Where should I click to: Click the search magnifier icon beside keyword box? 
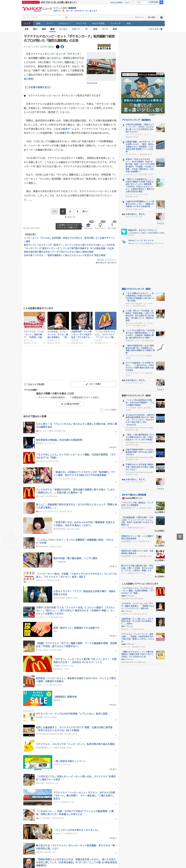coord(66,18)
